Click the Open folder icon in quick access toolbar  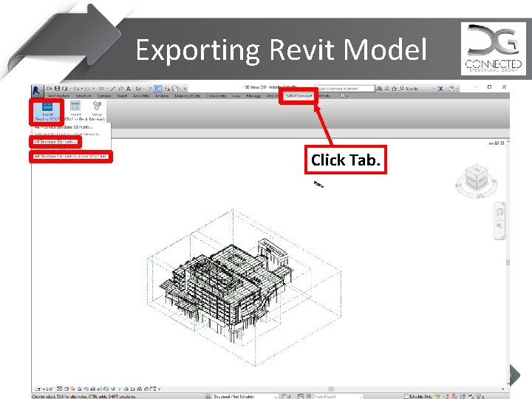(50, 89)
